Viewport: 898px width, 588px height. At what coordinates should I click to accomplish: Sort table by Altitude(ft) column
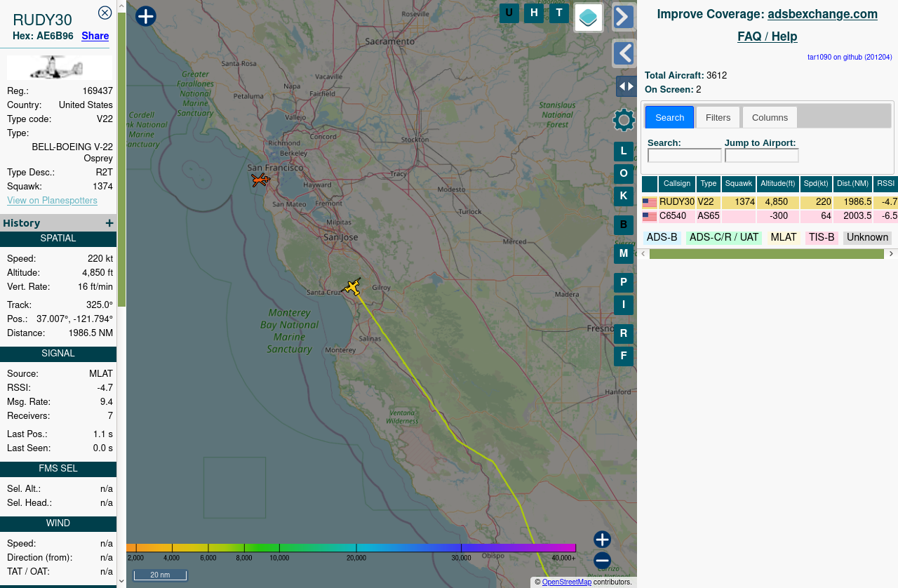click(778, 184)
